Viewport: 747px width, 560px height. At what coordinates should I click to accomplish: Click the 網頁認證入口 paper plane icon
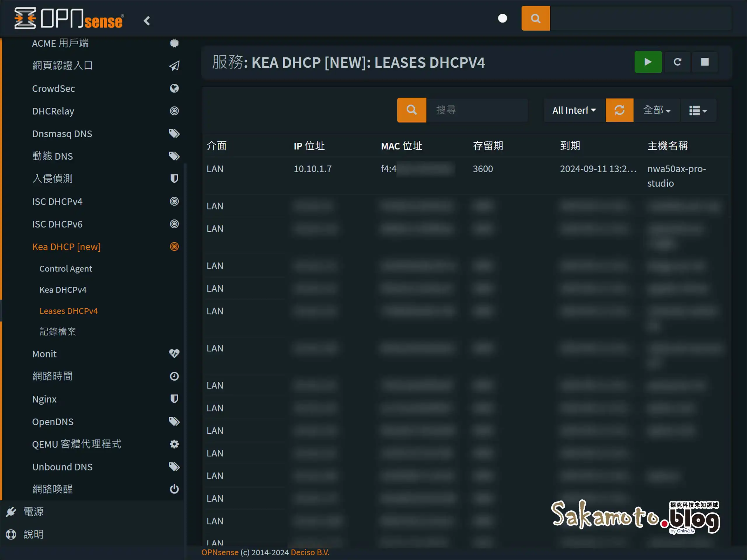(x=174, y=66)
